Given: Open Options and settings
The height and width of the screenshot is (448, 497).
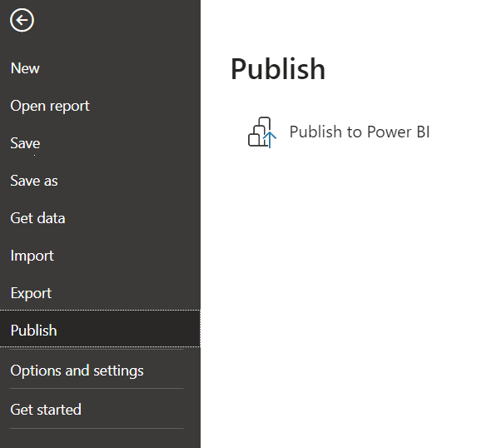Looking at the screenshot, I should [100, 371].
